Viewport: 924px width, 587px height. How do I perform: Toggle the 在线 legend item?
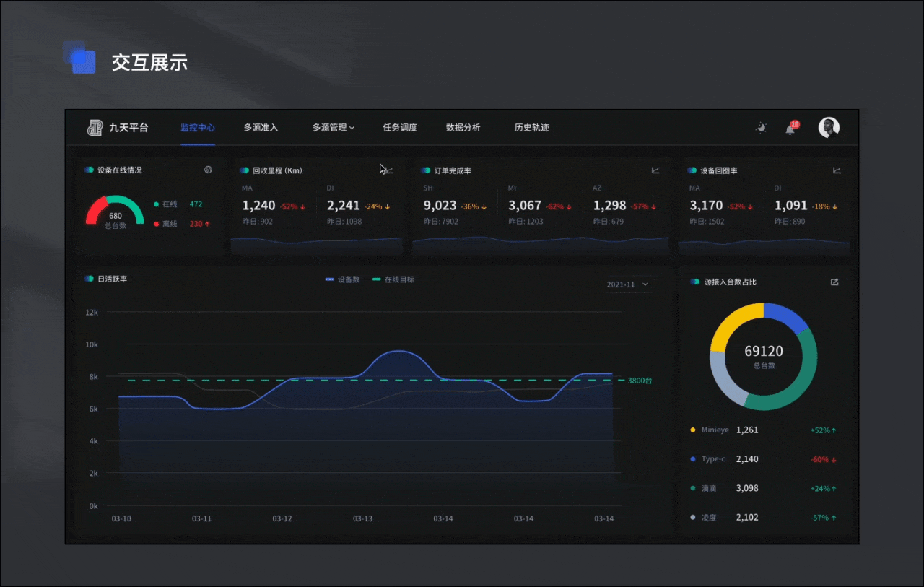tap(165, 204)
